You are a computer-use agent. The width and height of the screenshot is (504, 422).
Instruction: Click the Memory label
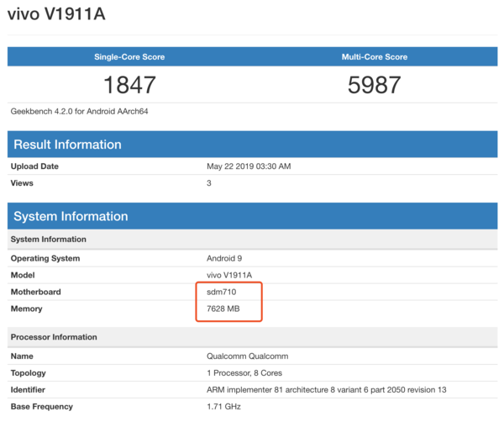[x=26, y=309]
